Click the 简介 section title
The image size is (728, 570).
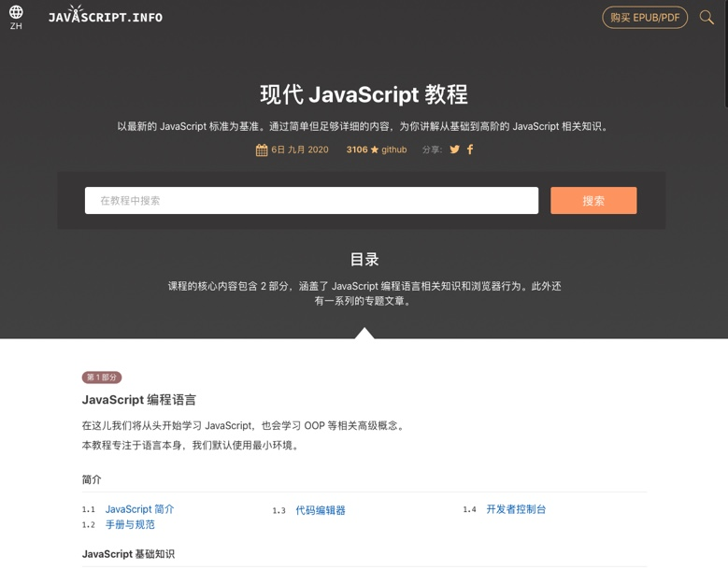(92, 479)
